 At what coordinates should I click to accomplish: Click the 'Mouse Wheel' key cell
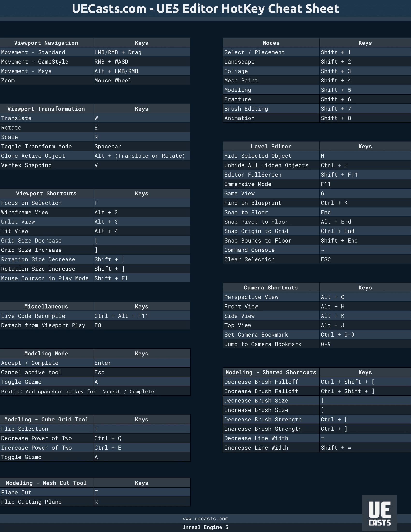pyautogui.click(x=141, y=81)
